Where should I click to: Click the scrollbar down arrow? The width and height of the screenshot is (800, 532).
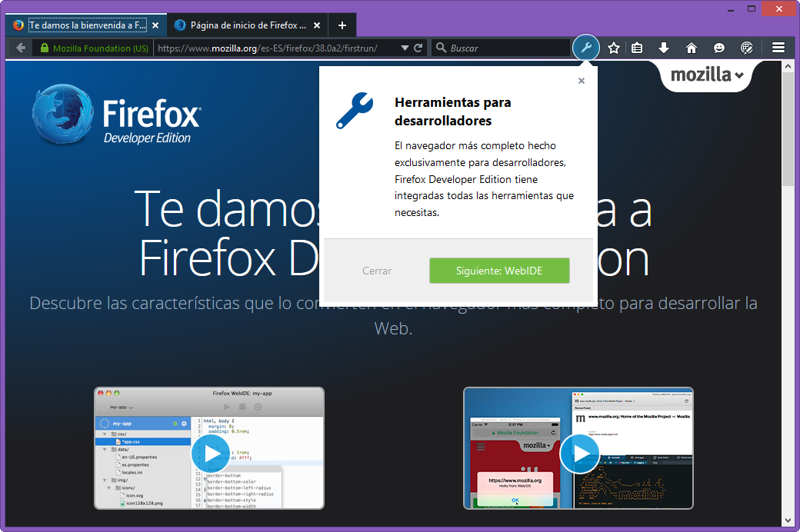click(x=788, y=520)
